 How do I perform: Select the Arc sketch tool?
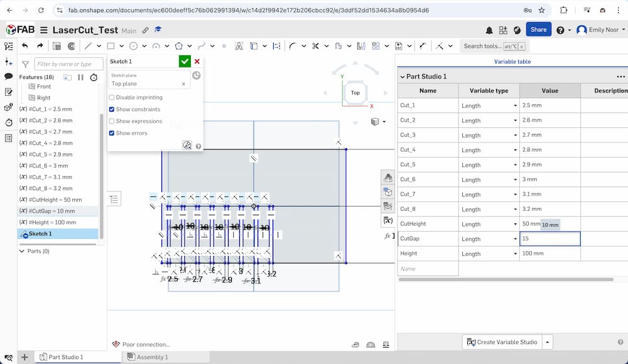click(x=156, y=46)
